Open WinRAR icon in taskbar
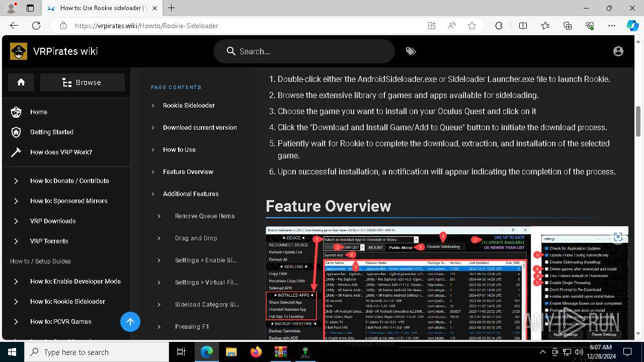The height and width of the screenshot is (362, 644). (280, 352)
